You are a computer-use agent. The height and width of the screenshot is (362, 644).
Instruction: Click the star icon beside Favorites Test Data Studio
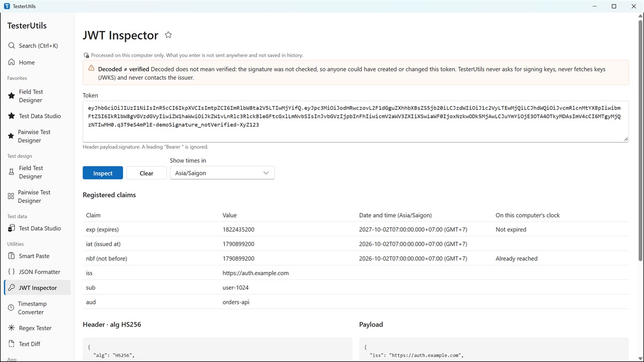(x=12, y=116)
